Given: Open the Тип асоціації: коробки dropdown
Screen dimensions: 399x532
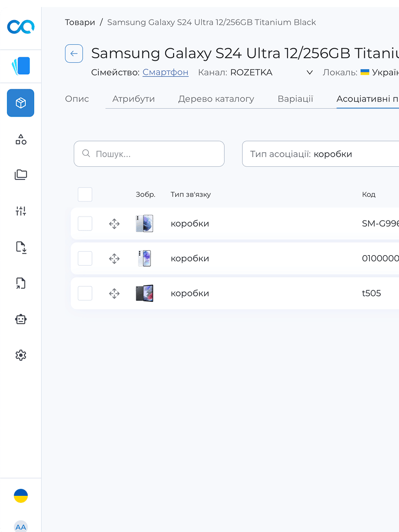Looking at the screenshot, I should 320,154.
